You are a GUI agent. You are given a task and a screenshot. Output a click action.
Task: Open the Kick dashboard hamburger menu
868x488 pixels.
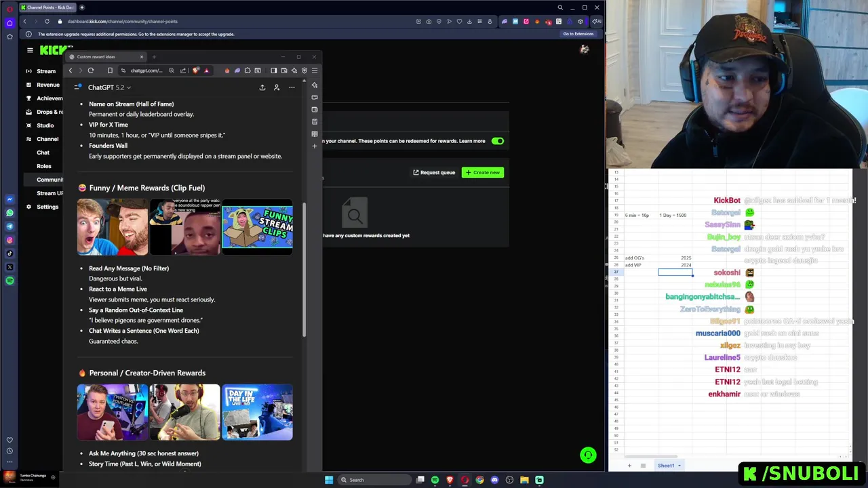pos(30,50)
